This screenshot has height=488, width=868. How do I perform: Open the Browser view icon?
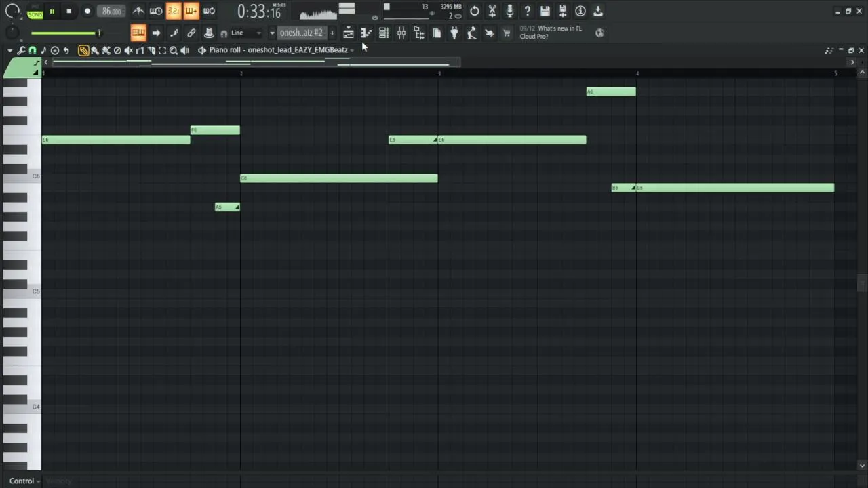[x=418, y=33]
